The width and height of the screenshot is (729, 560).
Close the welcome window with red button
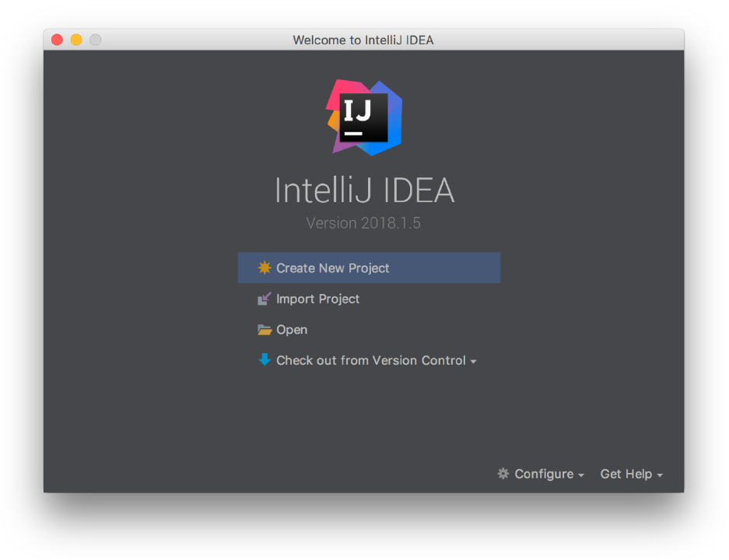tap(58, 40)
